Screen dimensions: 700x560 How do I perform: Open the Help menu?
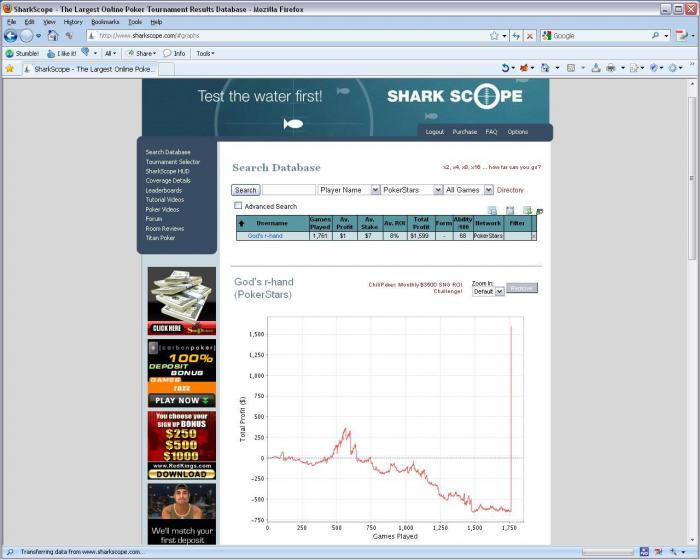156,22
